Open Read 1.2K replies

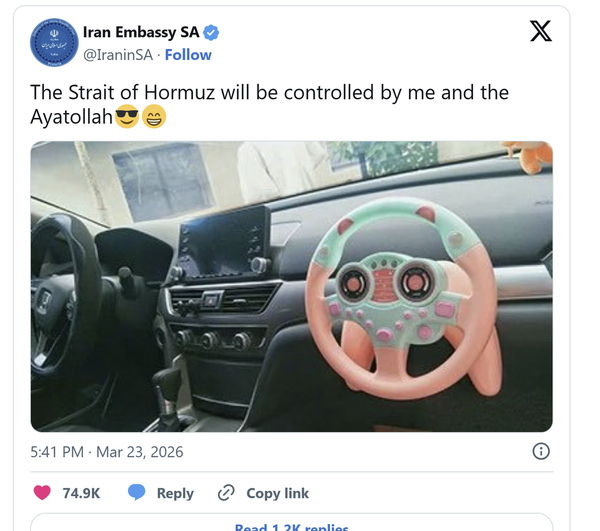click(292, 527)
